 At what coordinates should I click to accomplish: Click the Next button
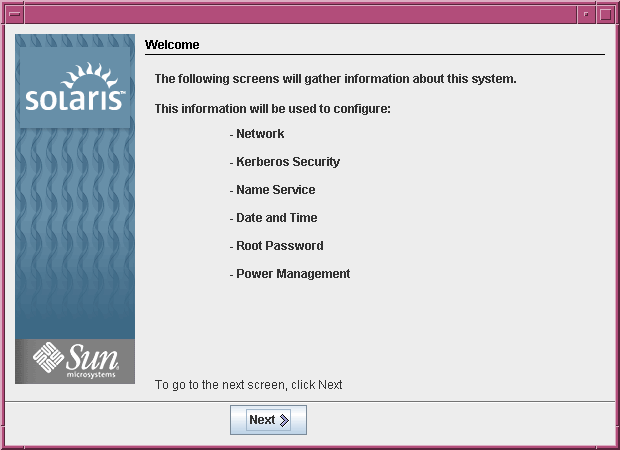pos(268,420)
